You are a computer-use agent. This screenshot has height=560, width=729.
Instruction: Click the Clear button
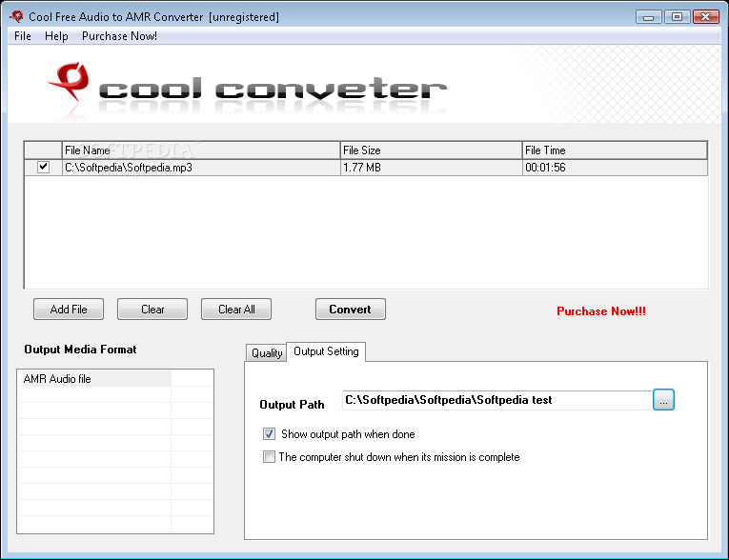point(152,309)
